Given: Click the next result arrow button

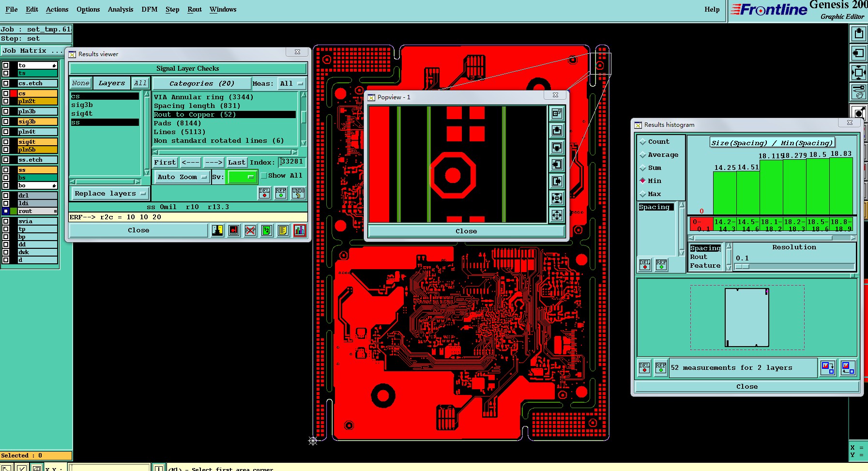Looking at the screenshot, I should pos(213,163).
